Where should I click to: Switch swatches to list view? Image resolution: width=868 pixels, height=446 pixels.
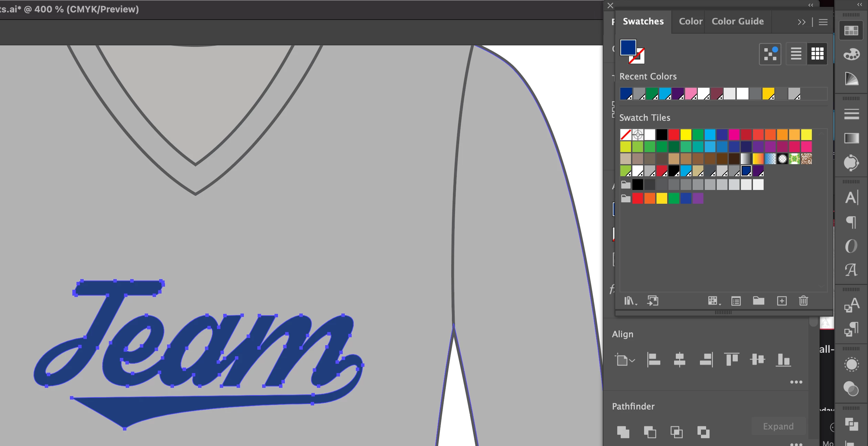796,54
